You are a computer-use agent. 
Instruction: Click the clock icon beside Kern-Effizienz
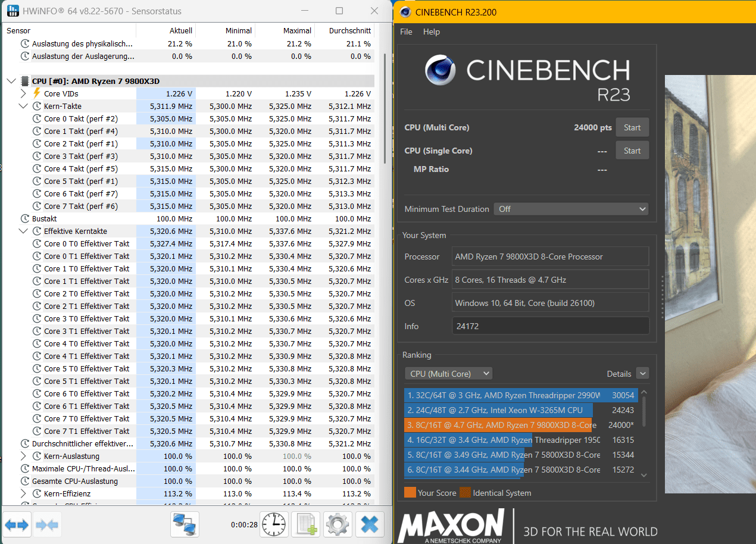tap(37, 493)
